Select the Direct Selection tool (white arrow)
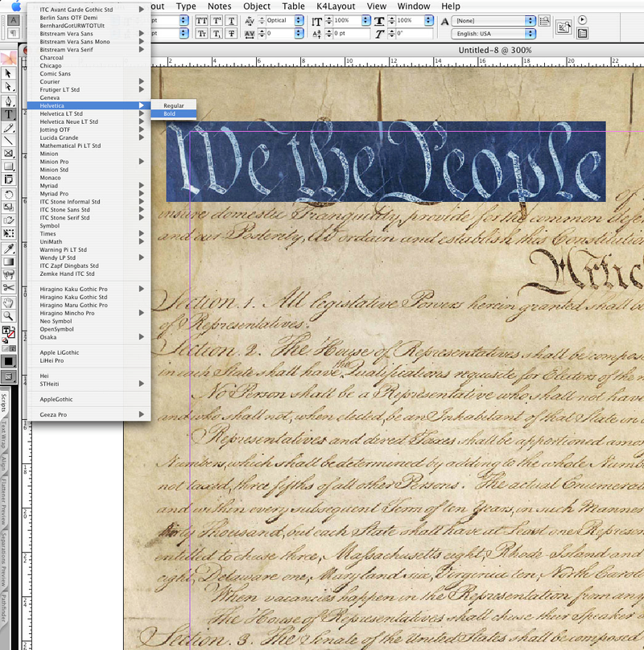Screen dimensions: 644x650 click(x=8, y=87)
